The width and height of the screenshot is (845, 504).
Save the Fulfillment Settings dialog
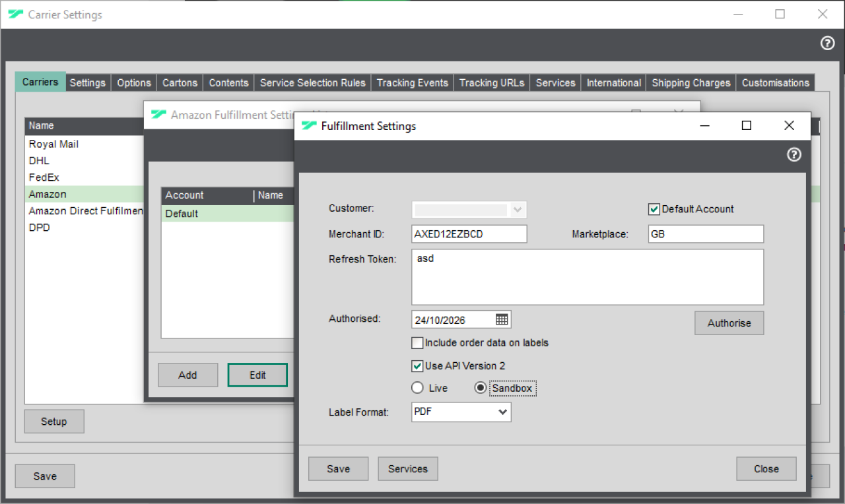[338, 469]
